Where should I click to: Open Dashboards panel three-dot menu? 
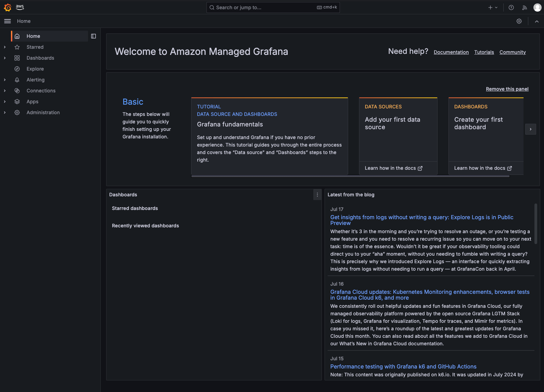point(317,195)
